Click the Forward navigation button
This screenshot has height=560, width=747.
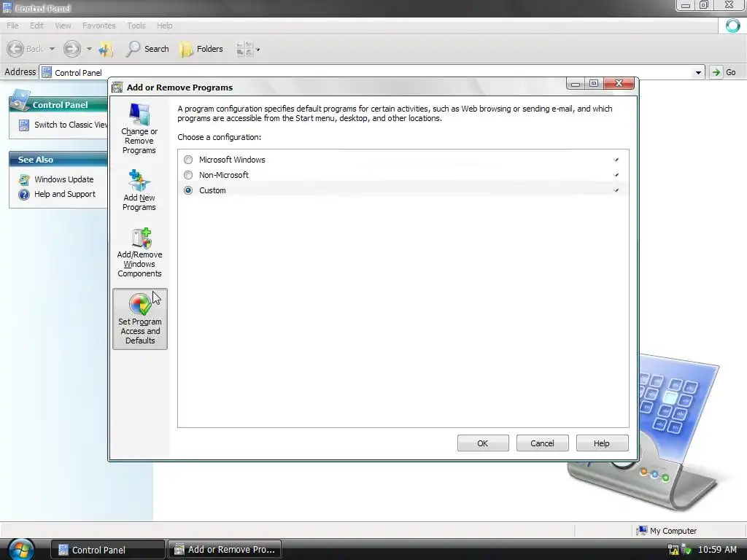72,49
